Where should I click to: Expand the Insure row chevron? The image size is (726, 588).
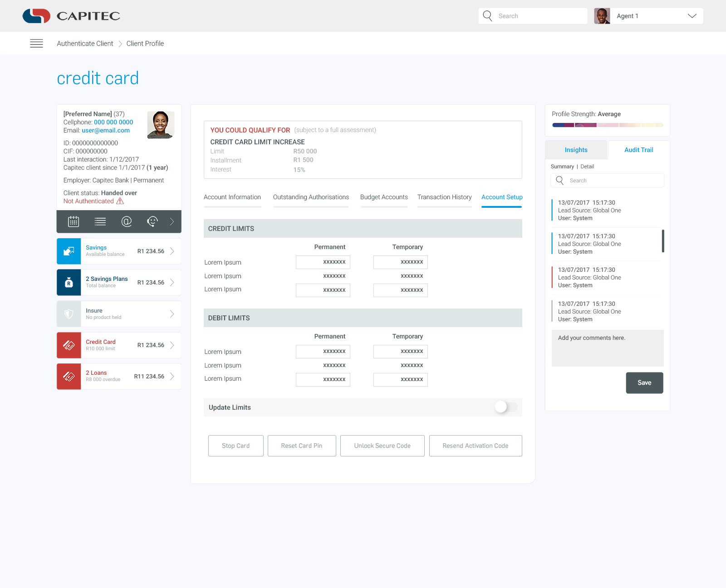click(172, 314)
